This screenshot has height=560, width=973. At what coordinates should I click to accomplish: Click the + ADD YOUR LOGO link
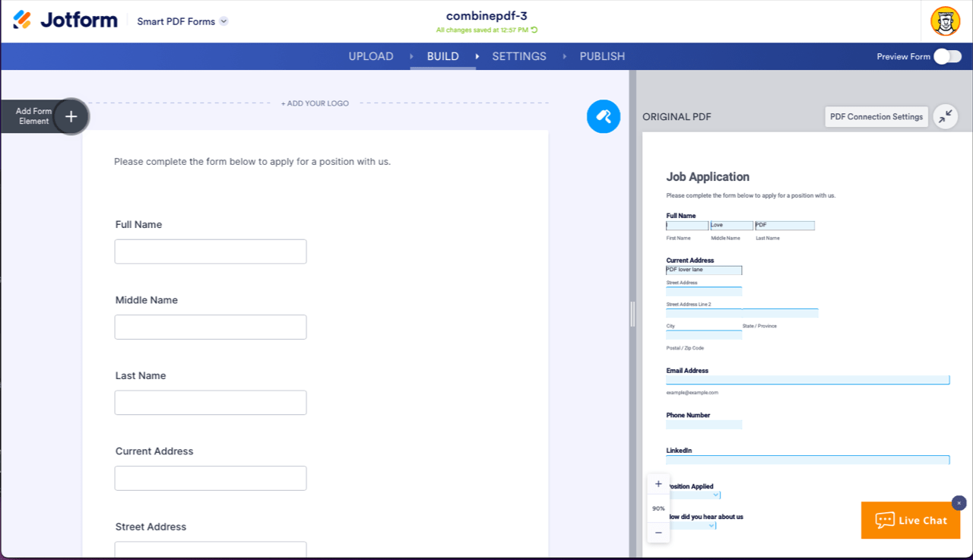pyautogui.click(x=315, y=103)
